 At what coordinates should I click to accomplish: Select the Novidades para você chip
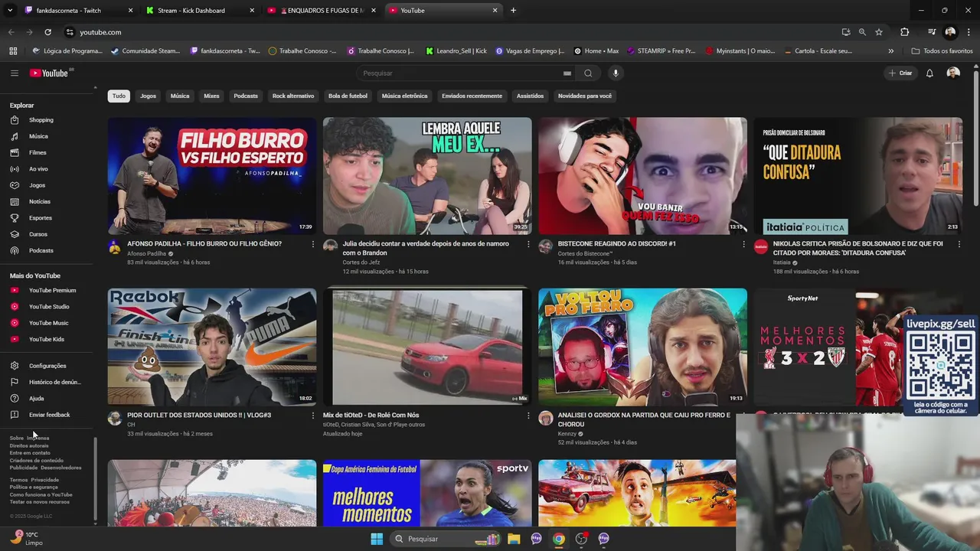click(x=585, y=96)
